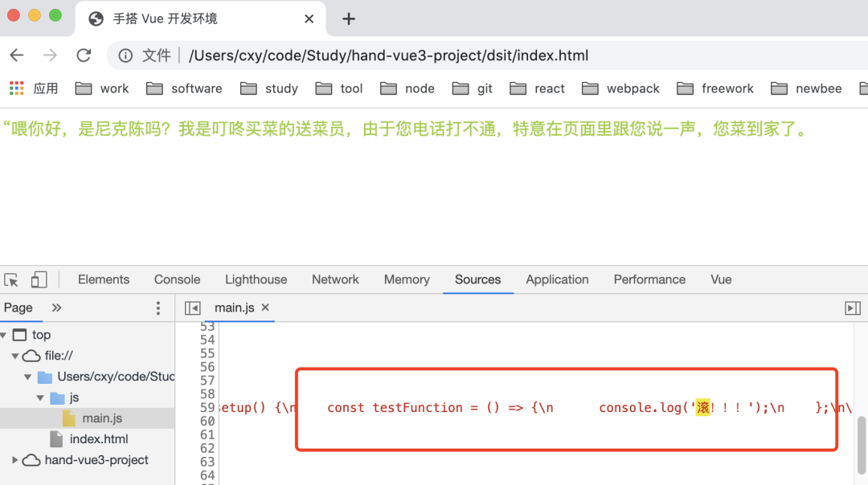Go back with the browser arrow

click(17, 55)
